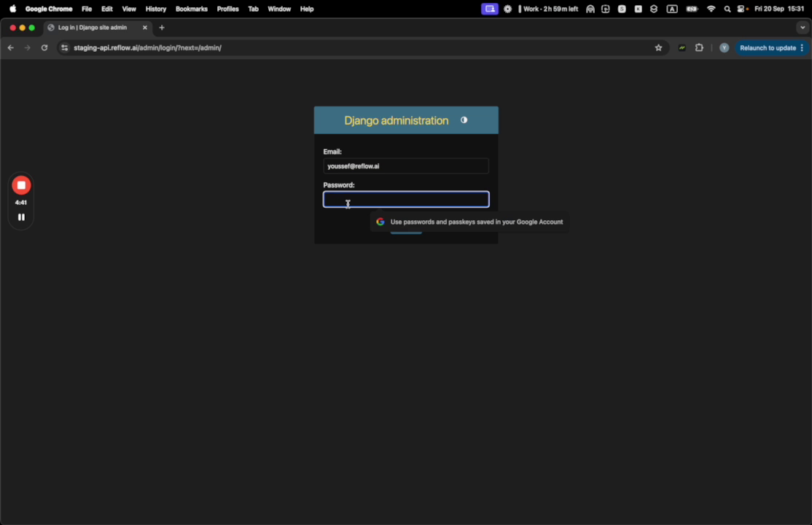Open the Bookmarks menu

(192, 9)
